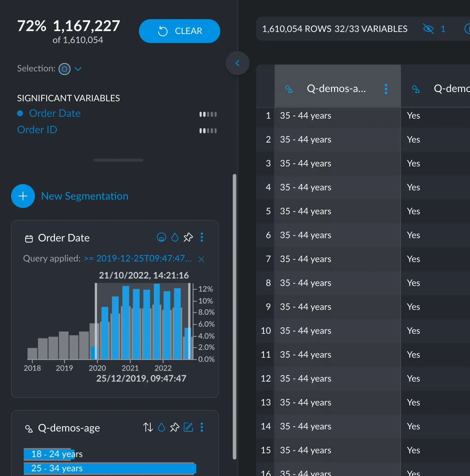Viewport: 470px width, 476px height.
Task: Click Order Date significance strength indicator
Action: 208,114
